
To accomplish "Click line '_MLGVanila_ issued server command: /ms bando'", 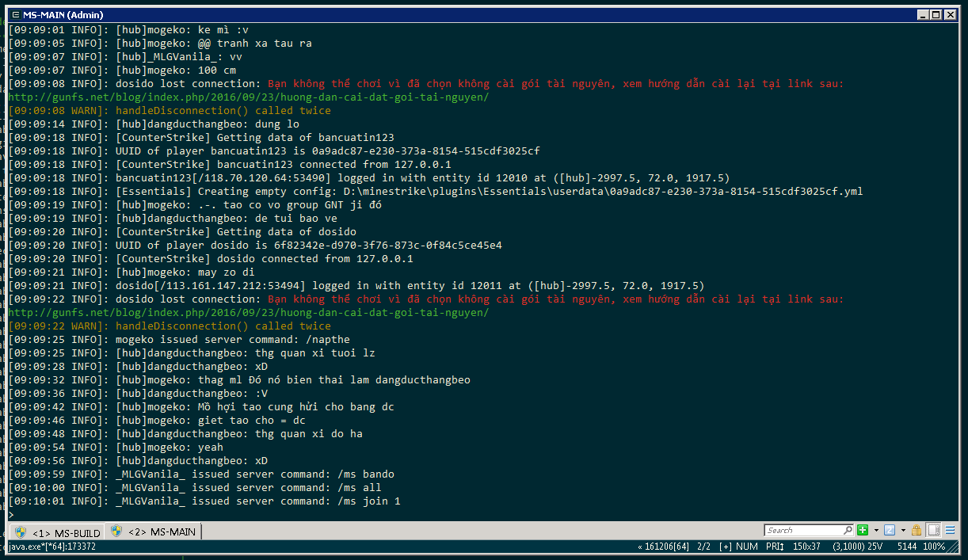I will click(201, 474).
